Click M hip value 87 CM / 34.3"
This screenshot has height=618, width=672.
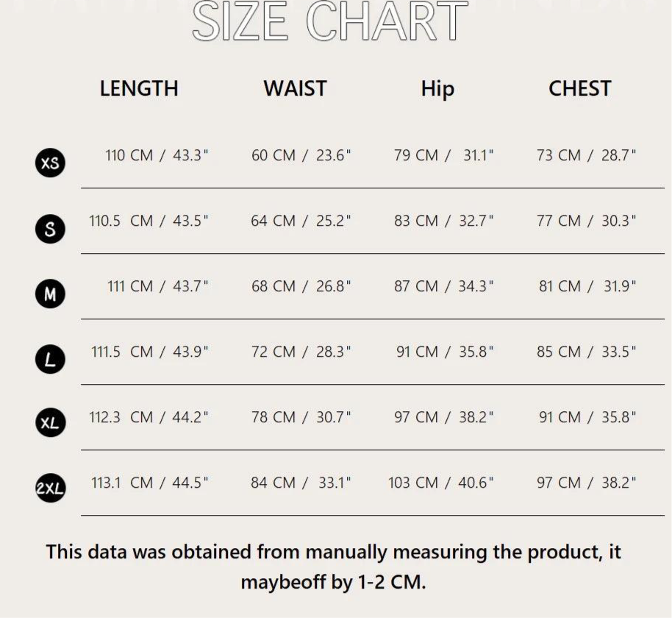point(443,286)
